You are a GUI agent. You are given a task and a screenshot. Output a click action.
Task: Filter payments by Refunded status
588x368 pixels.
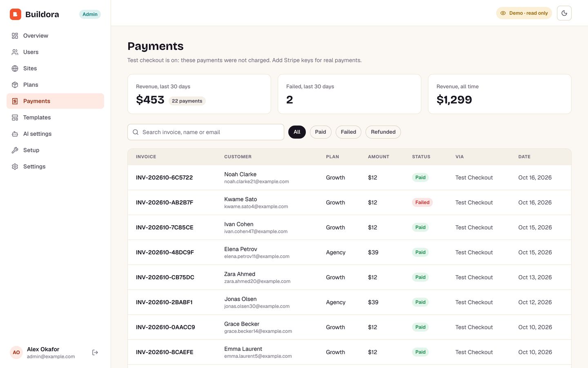click(x=383, y=132)
